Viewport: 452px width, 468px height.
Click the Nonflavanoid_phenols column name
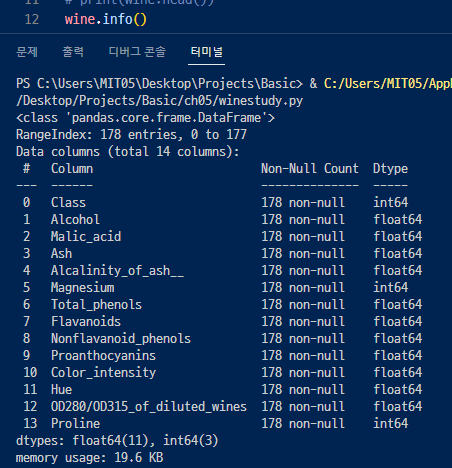pos(121,339)
